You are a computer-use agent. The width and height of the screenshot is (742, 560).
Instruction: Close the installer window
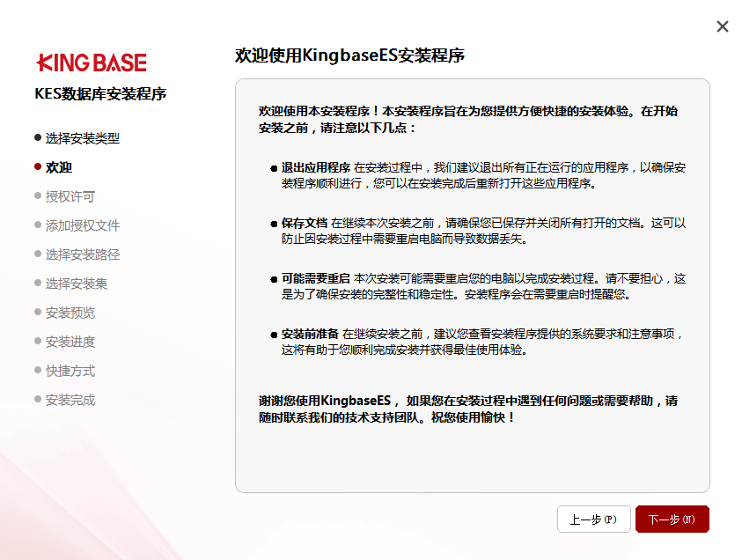pyautogui.click(x=722, y=26)
